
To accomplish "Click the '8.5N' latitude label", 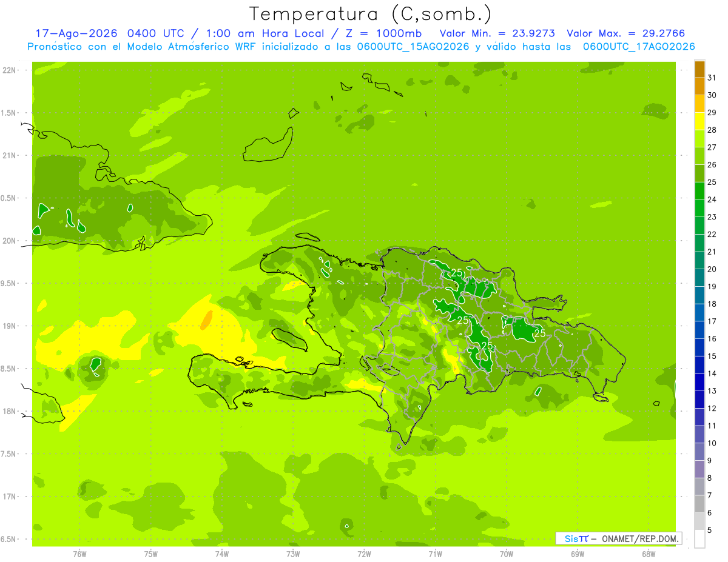I will tap(8, 369).
